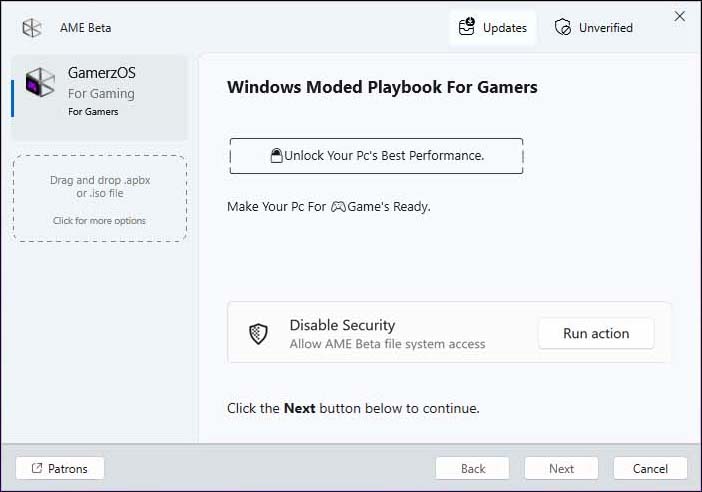Click the Unlock Your Pc's Best Performance box

coord(376,156)
